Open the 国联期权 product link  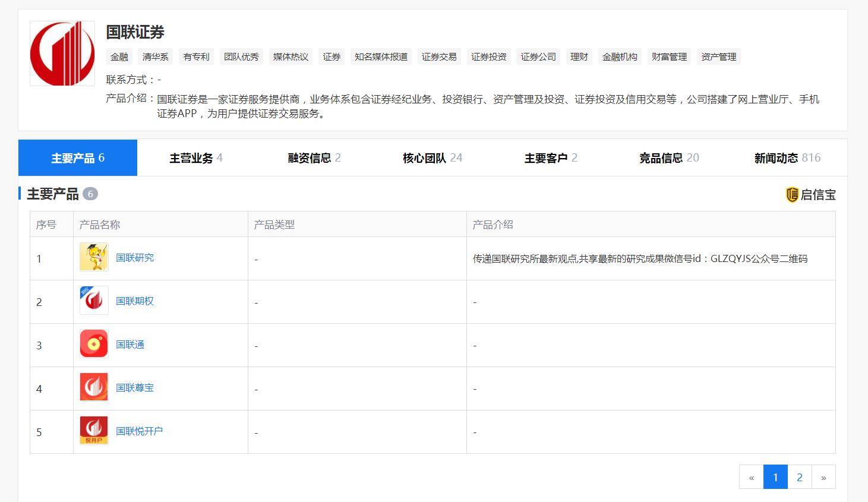[x=135, y=301]
